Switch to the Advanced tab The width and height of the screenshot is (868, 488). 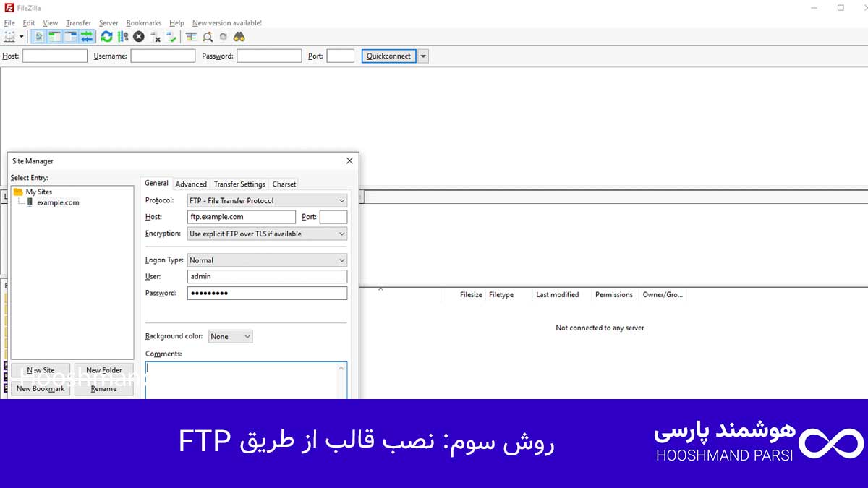tap(191, 184)
